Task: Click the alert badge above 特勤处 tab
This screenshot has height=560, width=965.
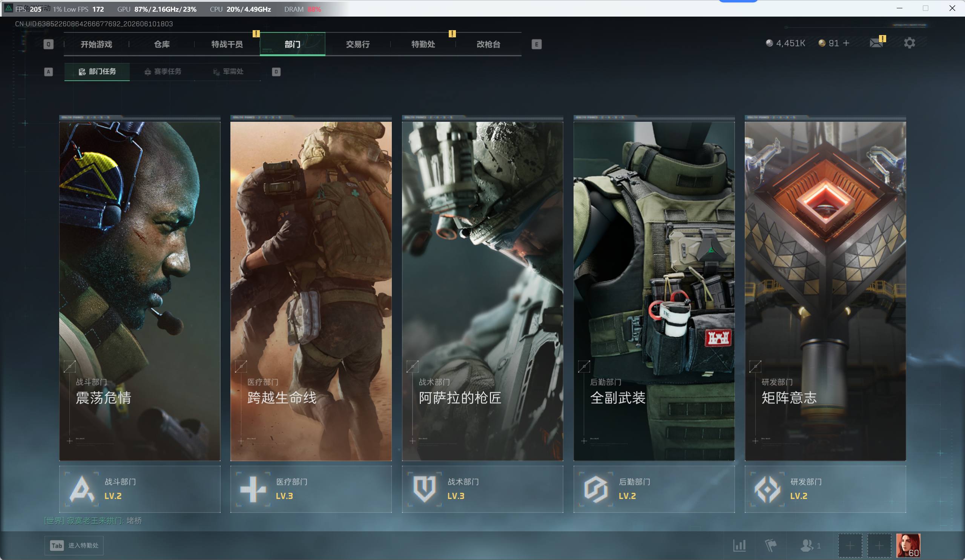Action: tap(452, 34)
